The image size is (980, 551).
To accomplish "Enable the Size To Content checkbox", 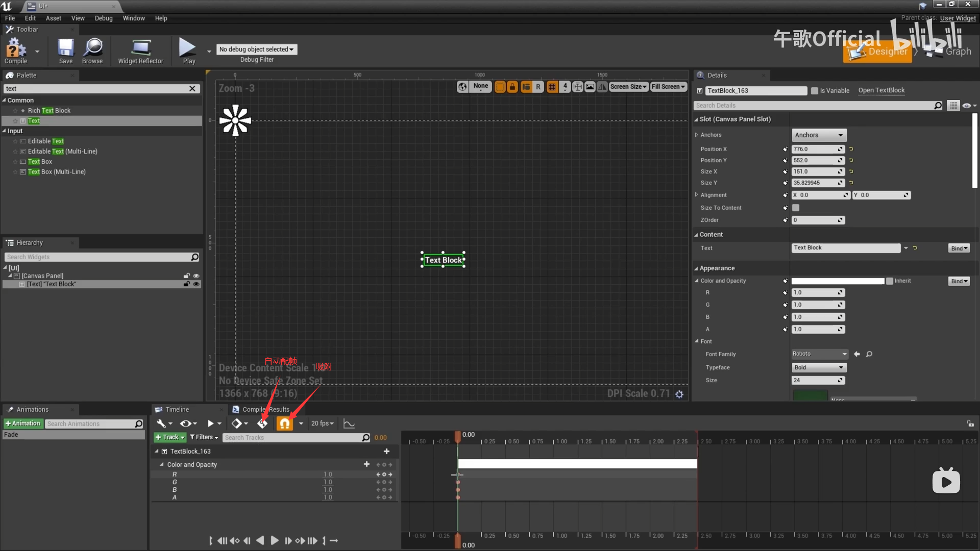I will (796, 208).
